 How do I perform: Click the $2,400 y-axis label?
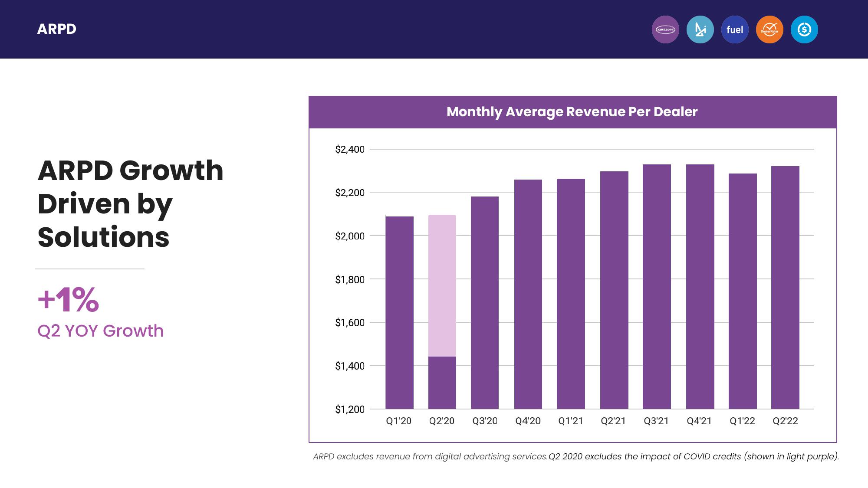point(350,149)
